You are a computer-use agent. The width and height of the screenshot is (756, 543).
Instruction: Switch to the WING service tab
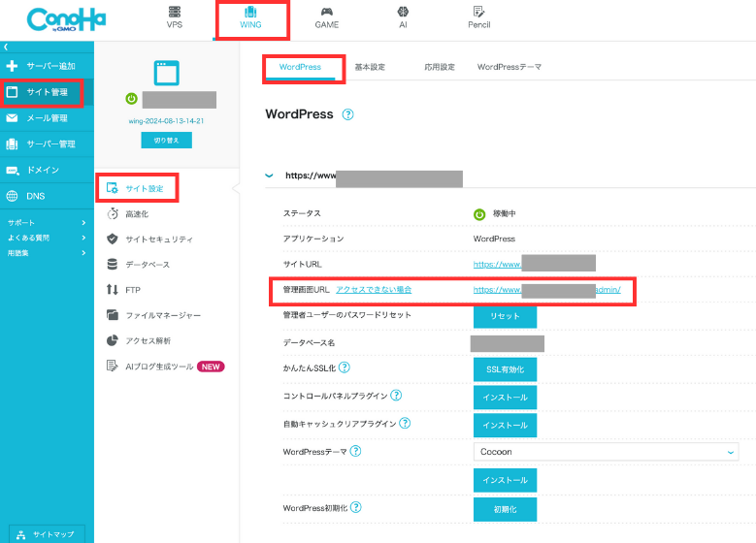[250, 17]
